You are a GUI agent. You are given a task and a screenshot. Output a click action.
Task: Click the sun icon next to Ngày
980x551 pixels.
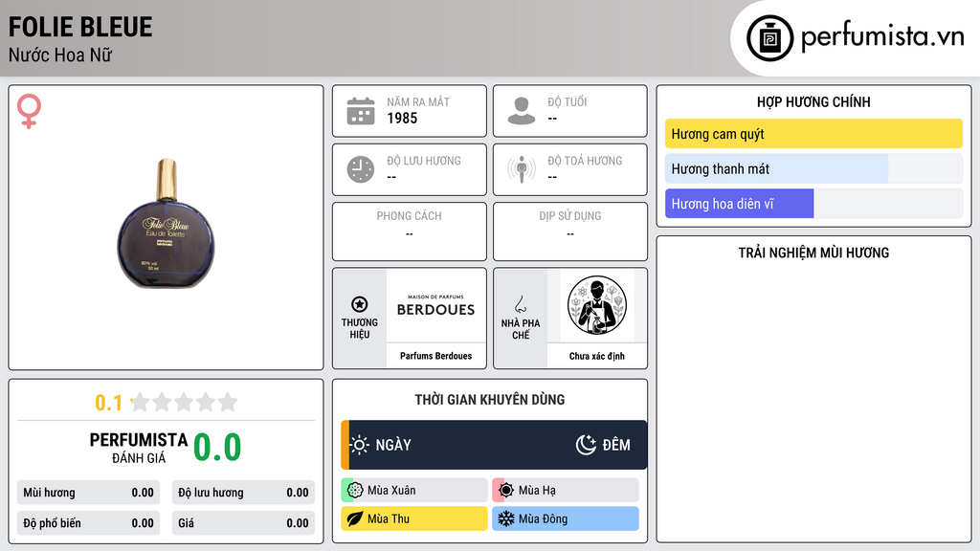click(x=360, y=445)
